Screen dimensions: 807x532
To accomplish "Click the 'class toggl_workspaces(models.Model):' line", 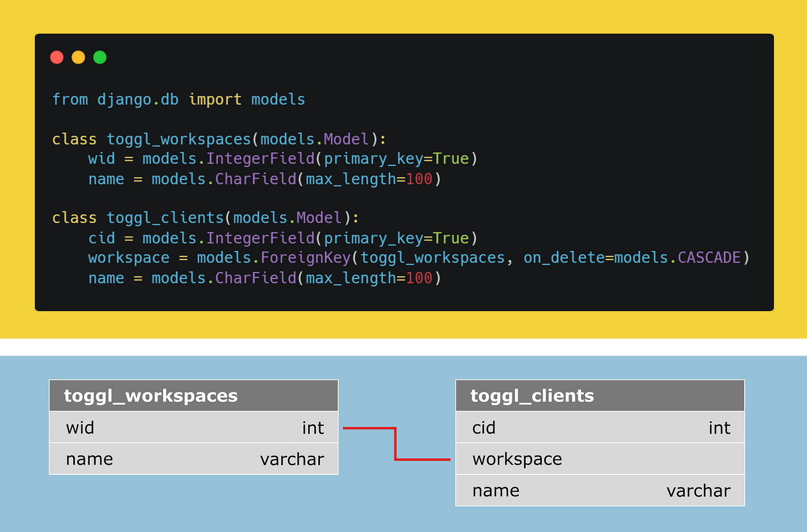I will click(219, 139).
